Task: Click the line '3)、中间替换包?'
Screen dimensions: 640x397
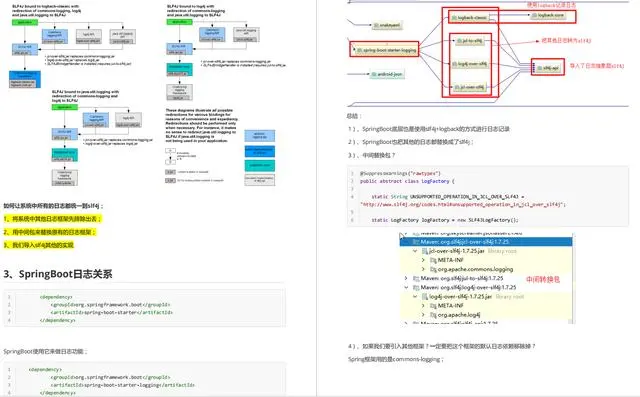Action: [x=371, y=155]
